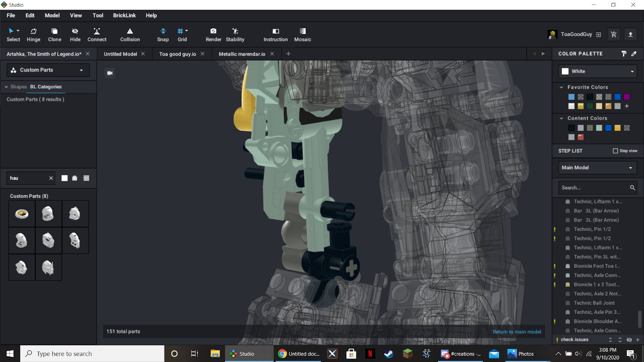Hide the selected part
Viewport: 644px width, 362px height.
[x=75, y=35]
